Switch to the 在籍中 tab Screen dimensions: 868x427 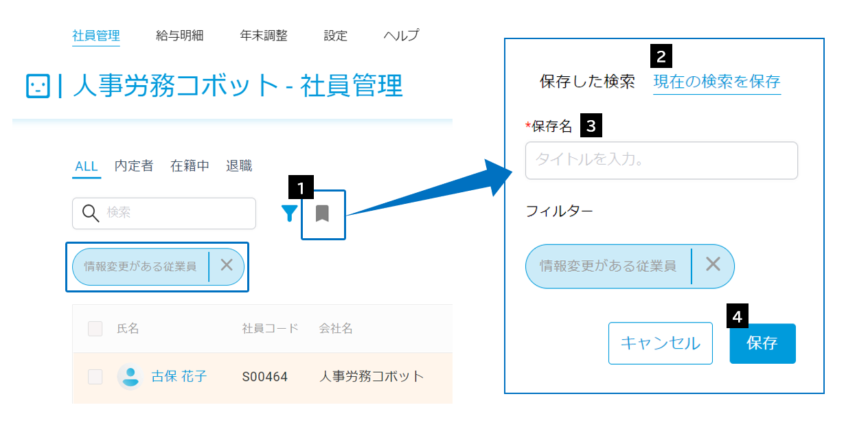point(190,165)
